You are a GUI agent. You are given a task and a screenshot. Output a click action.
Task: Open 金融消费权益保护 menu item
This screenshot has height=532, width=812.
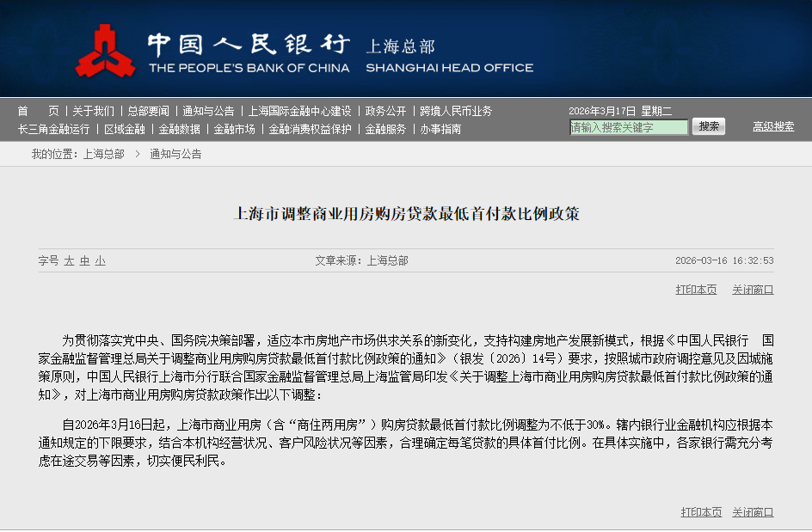click(310, 129)
